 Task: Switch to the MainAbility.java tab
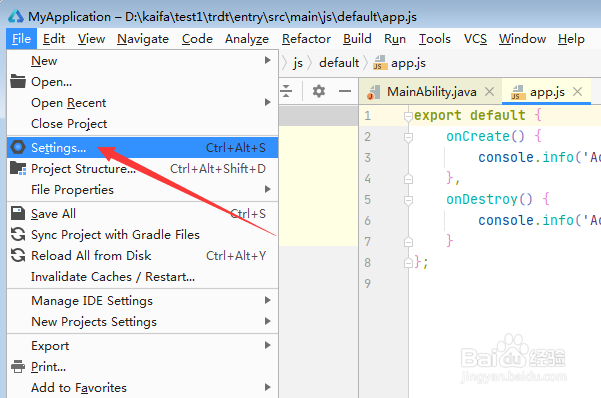click(431, 92)
